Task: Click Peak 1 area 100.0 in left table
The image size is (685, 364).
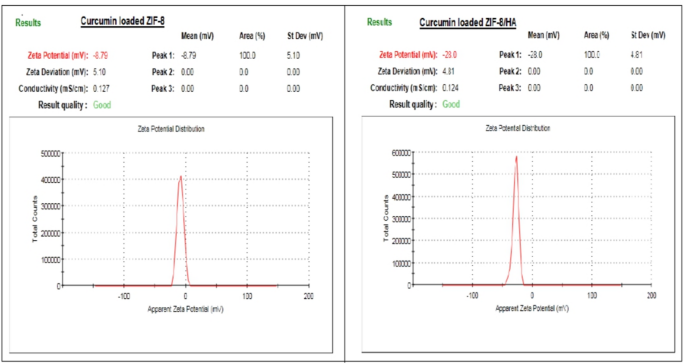Action: point(246,55)
